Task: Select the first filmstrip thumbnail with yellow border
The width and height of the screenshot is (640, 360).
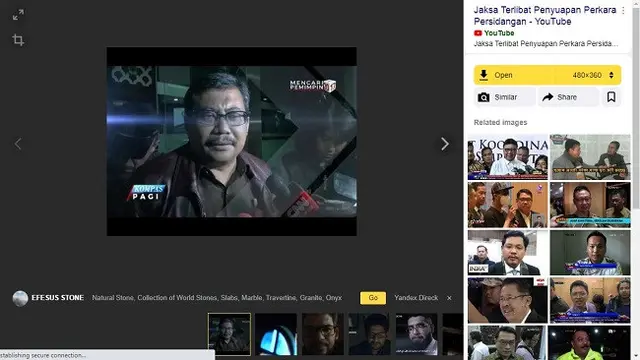Action: (229, 334)
